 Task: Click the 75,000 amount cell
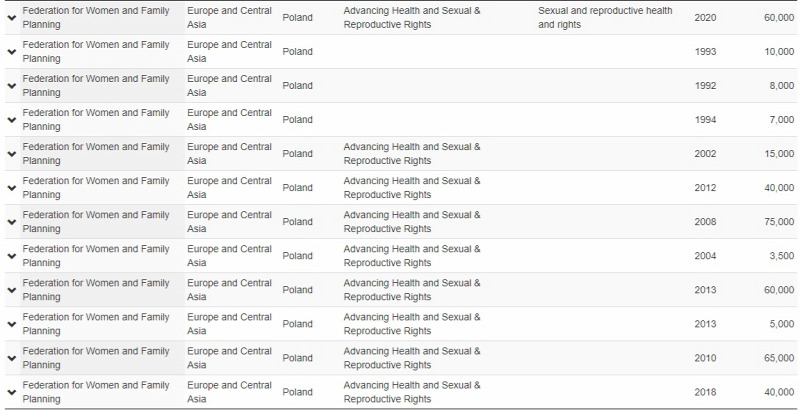(779, 222)
